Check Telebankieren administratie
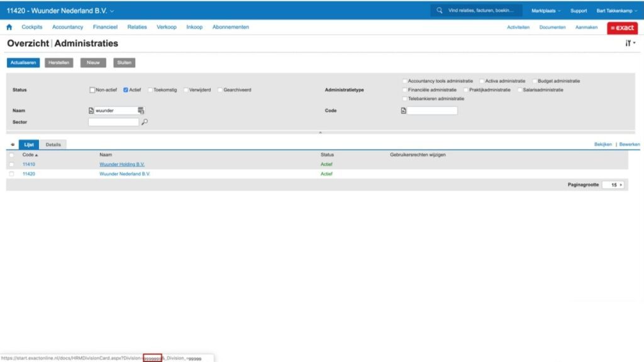Viewport: 644px width, 362px height. (405, 99)
